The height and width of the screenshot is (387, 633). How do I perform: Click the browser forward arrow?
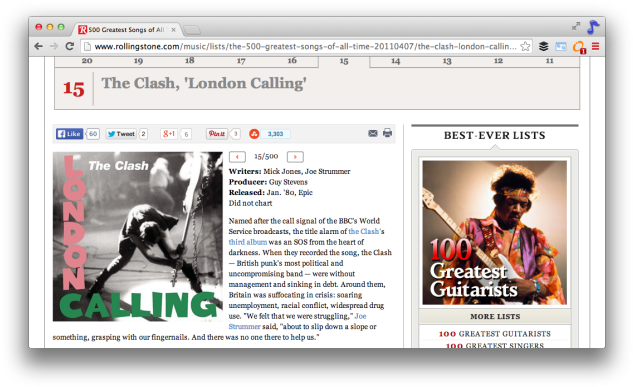pyautogui.click(x=54, y=46)
